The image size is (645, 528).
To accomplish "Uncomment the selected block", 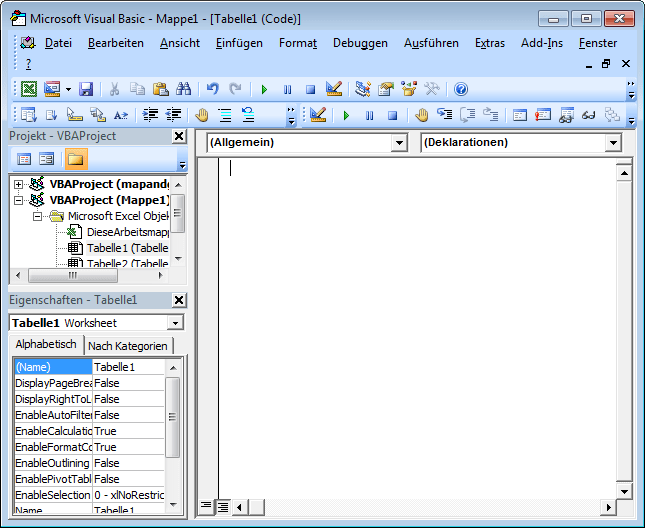I will tap(248, 115).
